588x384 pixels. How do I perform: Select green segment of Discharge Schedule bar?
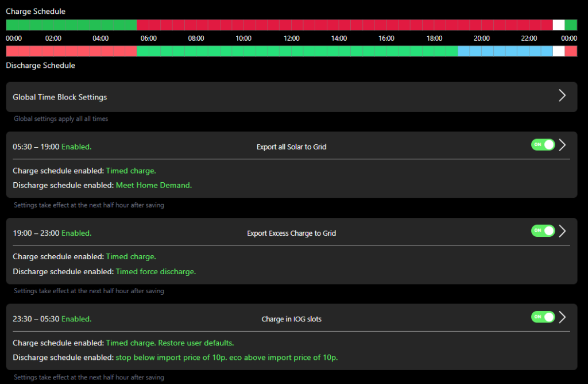(x=297, y=51)
